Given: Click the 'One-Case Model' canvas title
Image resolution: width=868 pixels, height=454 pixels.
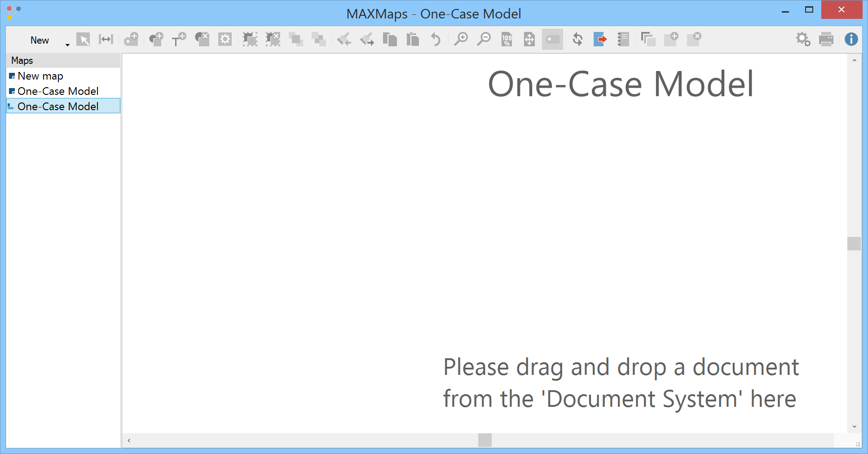Looking at the screenshot, I should click(621, 84).
